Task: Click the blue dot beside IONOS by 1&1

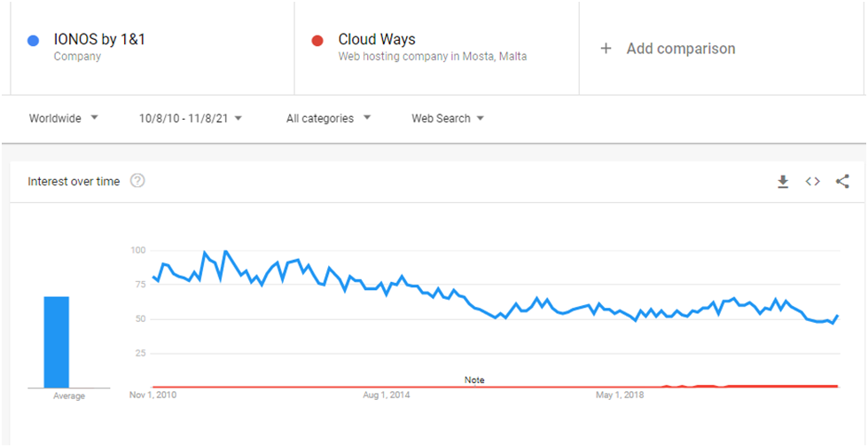Action: (33, 41)
